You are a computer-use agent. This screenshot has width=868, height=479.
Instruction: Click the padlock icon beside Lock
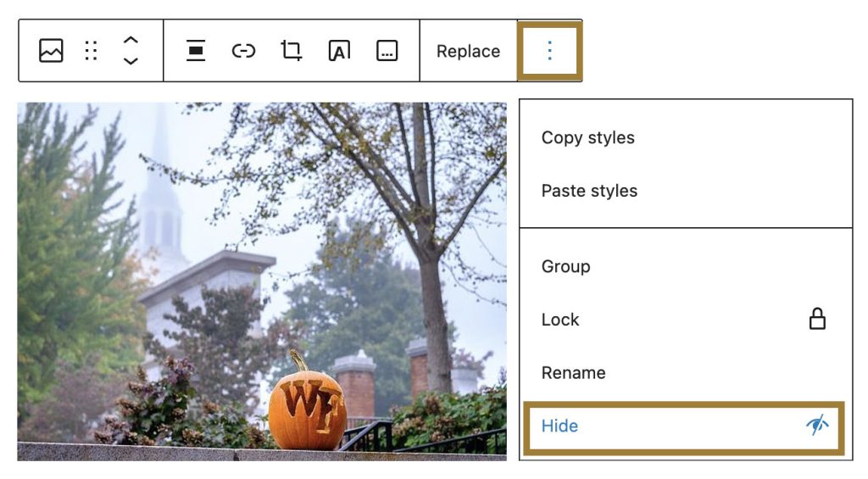[817, 320]
